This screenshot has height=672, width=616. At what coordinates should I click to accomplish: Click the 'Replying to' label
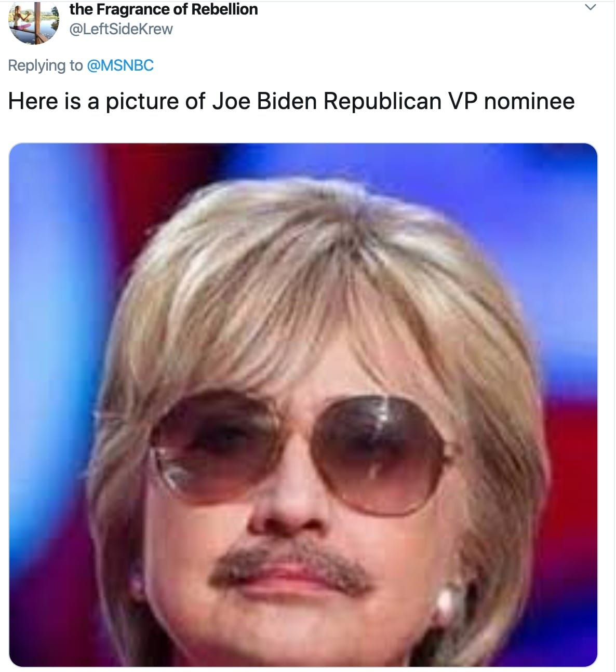(45, 65)
